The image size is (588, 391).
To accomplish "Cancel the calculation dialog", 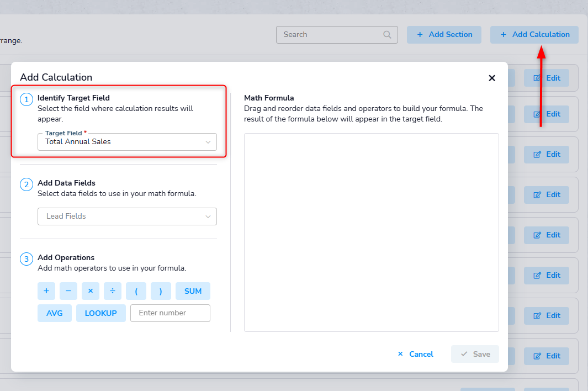I will (x=416, y=354).
